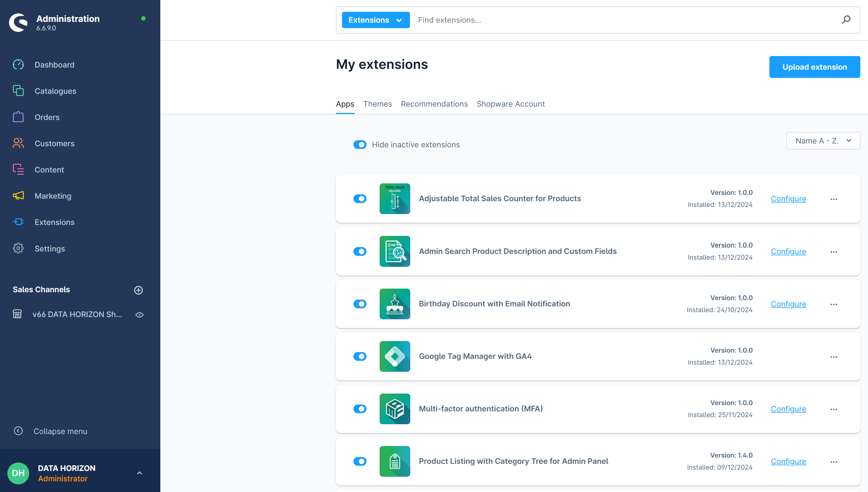Click the Shopware logo icon
This screenshot has width=868, height=492.
point(18,23)
